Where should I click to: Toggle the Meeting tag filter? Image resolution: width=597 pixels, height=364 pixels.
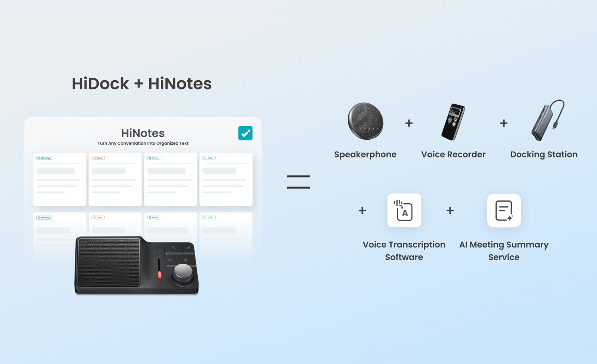pos(44,158)
